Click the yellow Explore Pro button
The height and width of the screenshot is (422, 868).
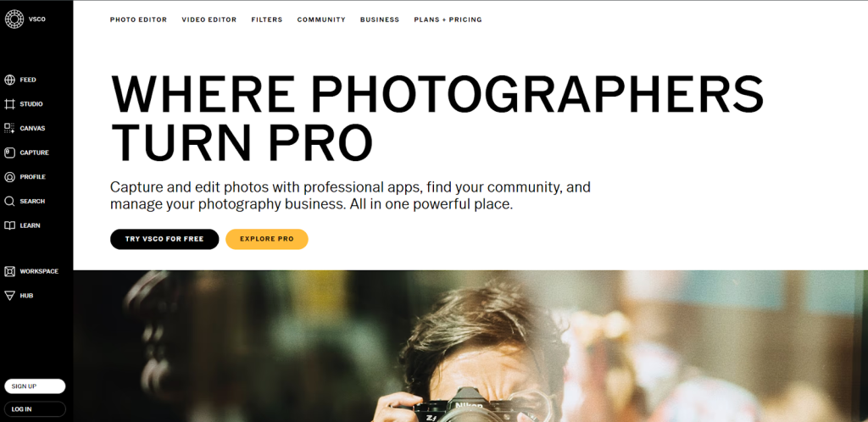[x=267, y=239]
